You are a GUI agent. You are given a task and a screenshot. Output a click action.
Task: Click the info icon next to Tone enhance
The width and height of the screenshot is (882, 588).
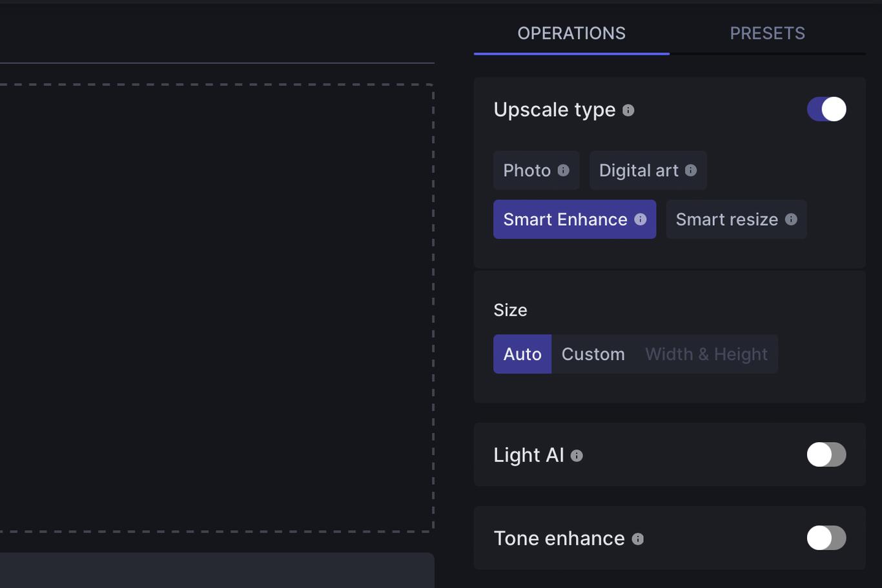point(638,539)
